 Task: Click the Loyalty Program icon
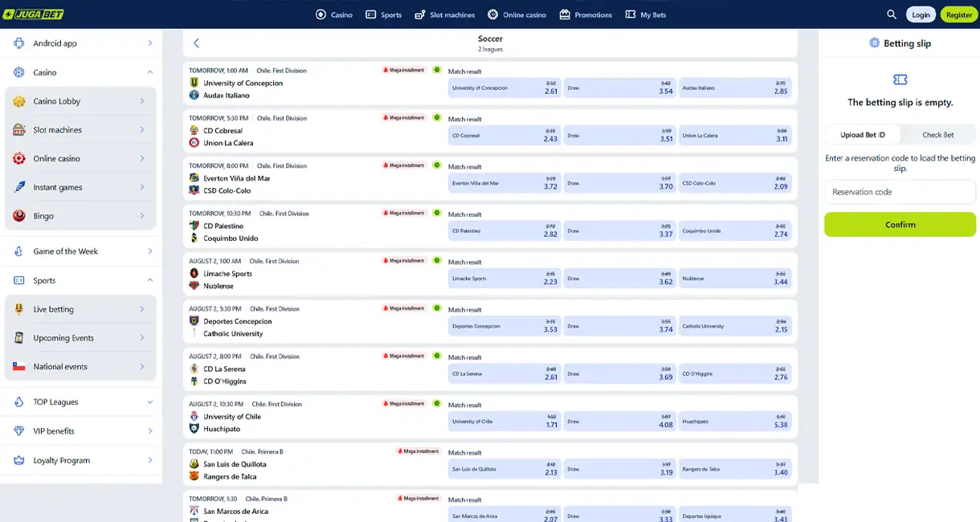tap(19, 460)
